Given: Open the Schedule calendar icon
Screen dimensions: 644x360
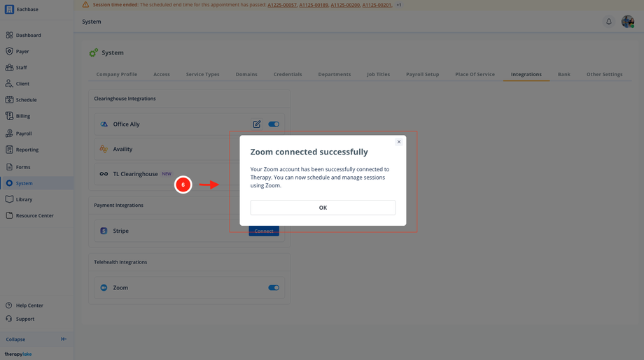Looking at the screenshot, I should (x=9, y=100).
